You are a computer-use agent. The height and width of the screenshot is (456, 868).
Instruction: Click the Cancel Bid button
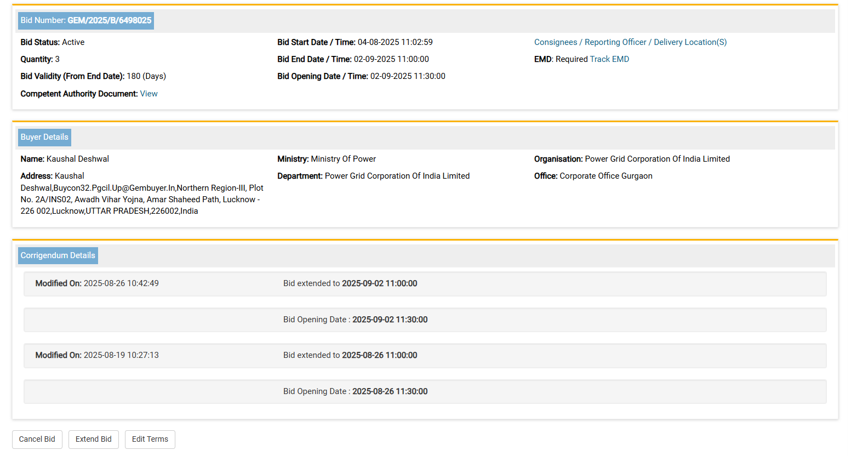click(x=37, y=439)
